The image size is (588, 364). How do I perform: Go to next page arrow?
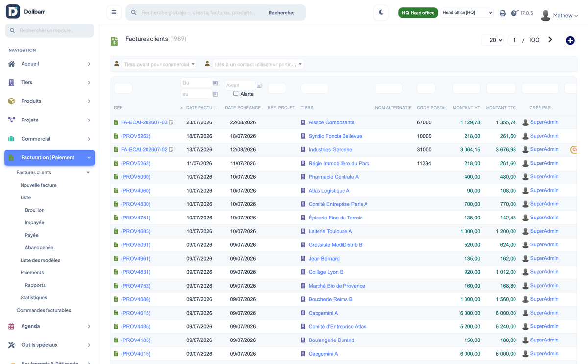point(550,40)
